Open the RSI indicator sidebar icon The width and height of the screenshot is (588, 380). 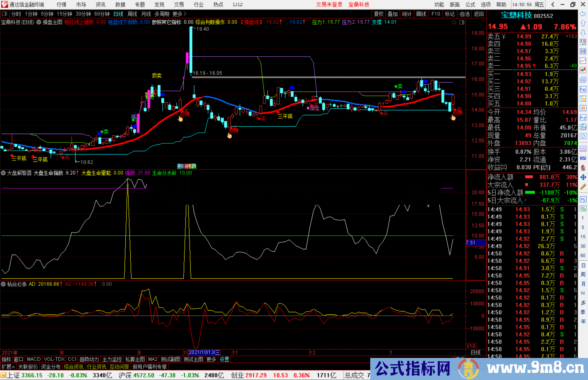[583, 158]
